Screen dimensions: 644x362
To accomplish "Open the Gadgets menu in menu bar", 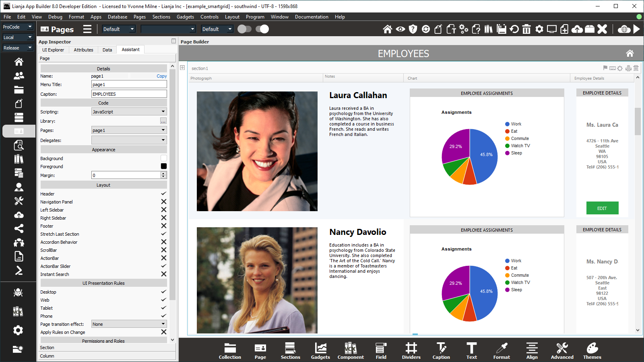I will pos(185,17).
